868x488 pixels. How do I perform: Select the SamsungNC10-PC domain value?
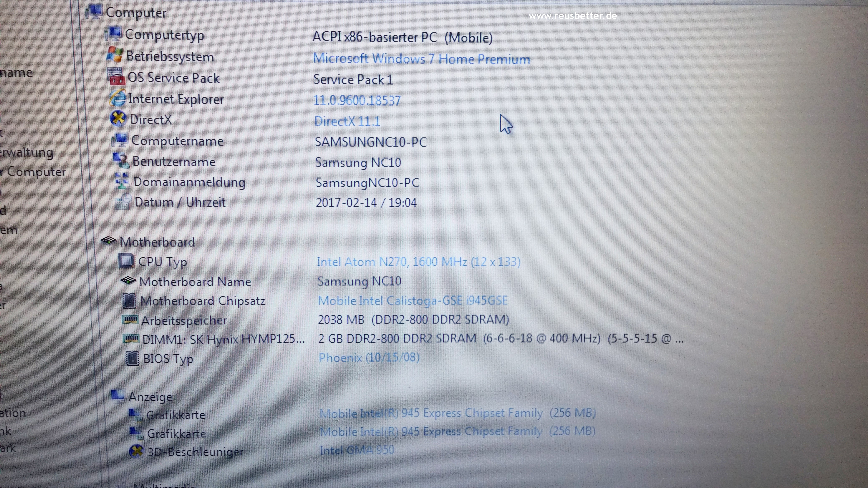[368, 183]
